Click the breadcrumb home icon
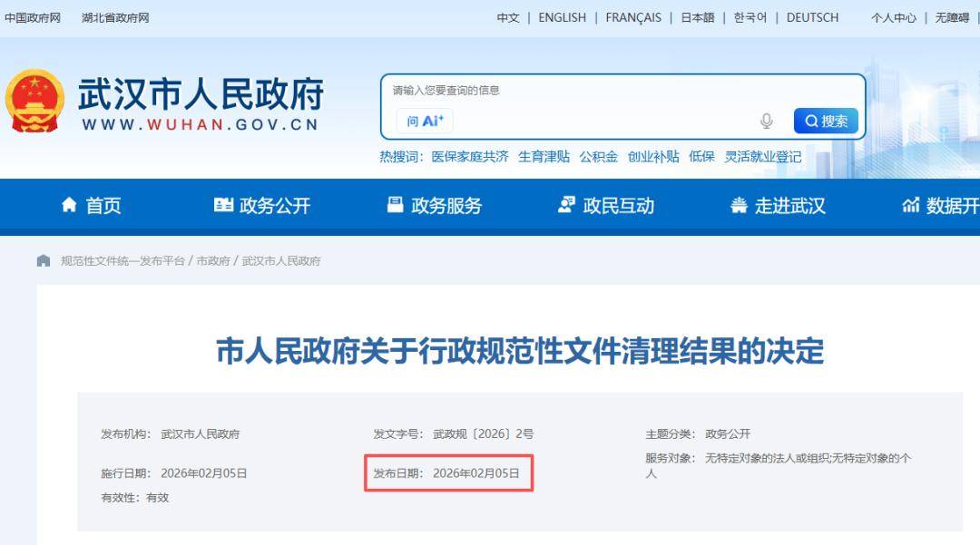This screenshot has width=980, height=545. tap(43, 260)
